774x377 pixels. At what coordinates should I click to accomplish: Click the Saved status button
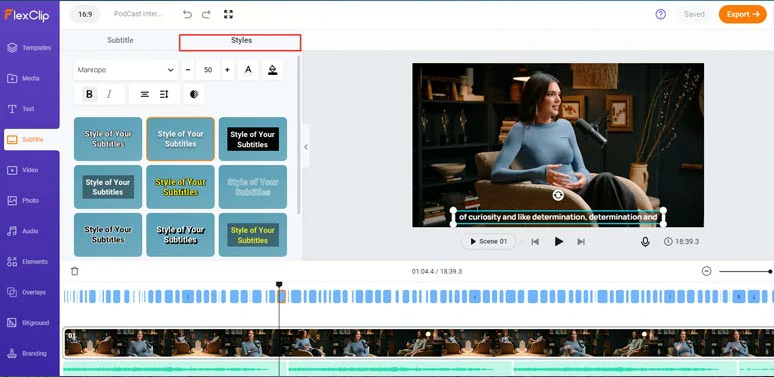pyautogui.click(x=694, y=14)
